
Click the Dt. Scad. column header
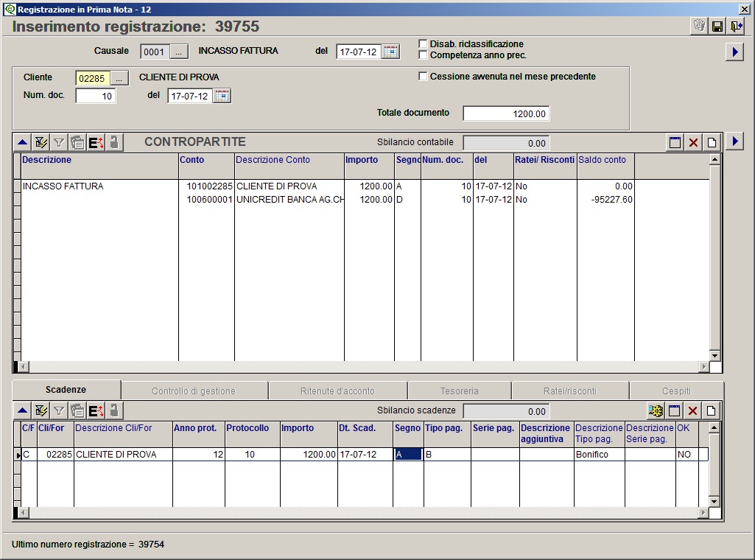pyautogui.click(x=365, y=434)
